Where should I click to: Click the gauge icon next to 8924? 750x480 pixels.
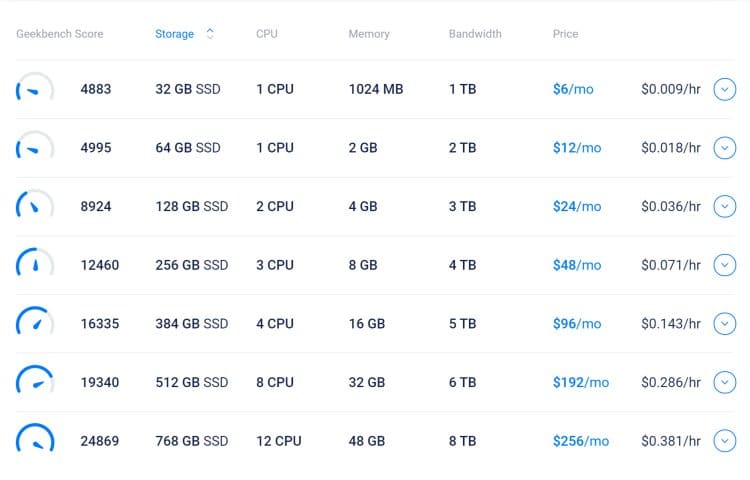click(x=35, y=207)
